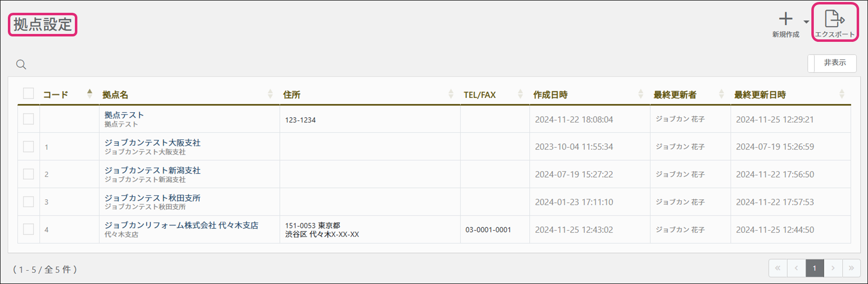Open the ジョブカンテスト新潟支社 link

coord(152,170)
